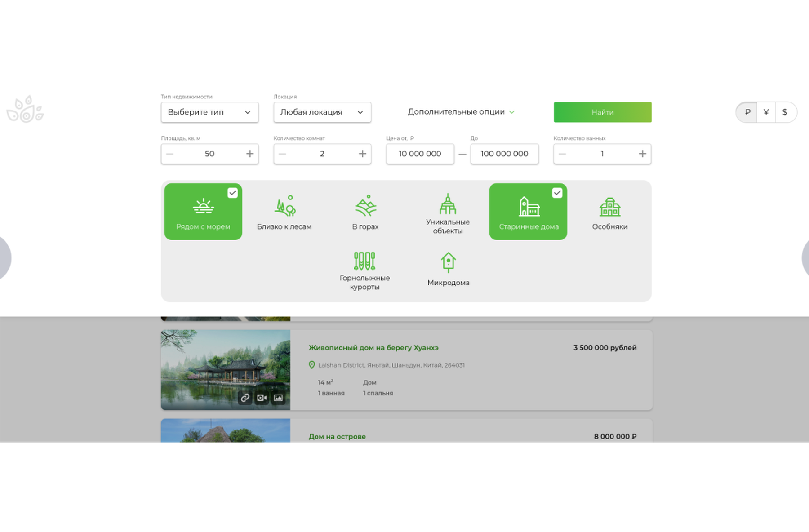Collapse the 'Дополнительные опции' section
This screenshot has height=532, width=809.
[461, 112]
